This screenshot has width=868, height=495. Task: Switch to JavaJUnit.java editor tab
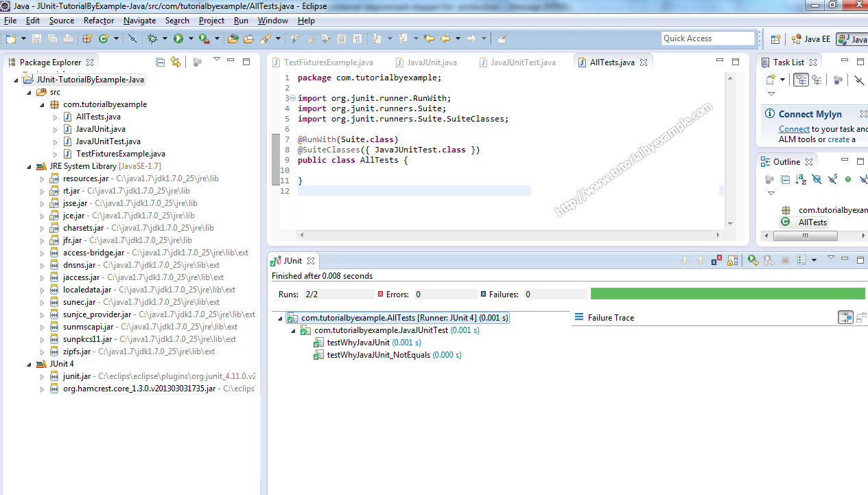(x=426, y=62)
